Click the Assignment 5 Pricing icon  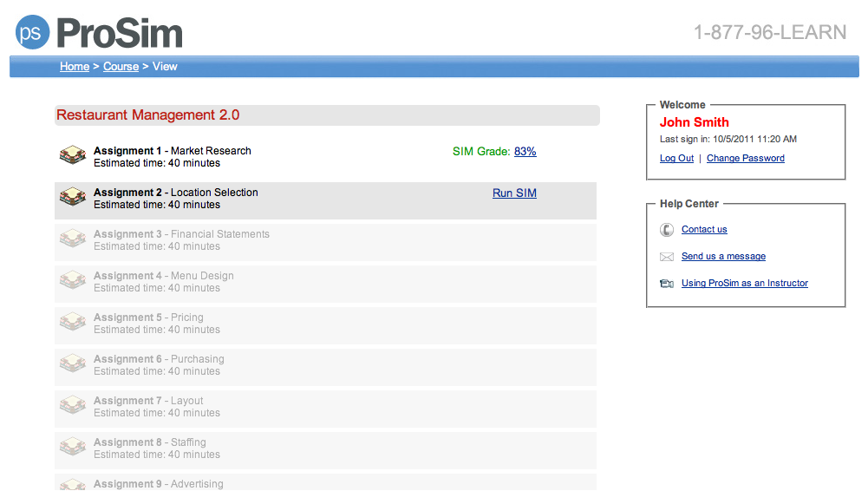tap(73, 322)
